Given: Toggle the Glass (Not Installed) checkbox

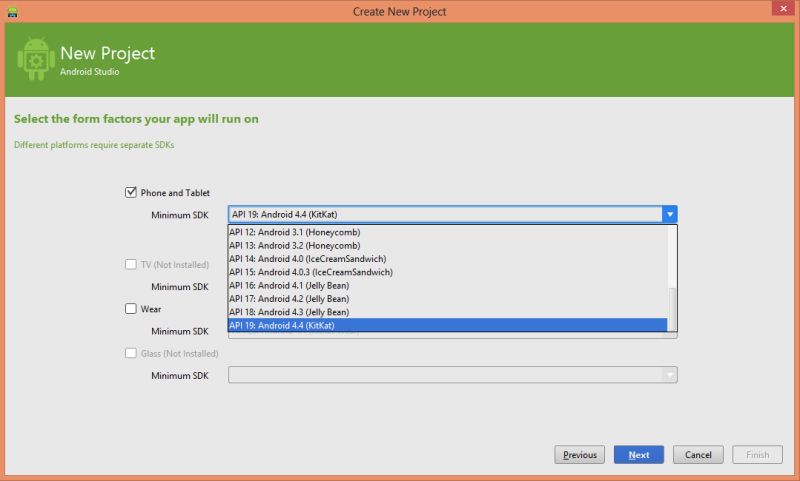Looking at the screenshot, I should tap(131, 353).
